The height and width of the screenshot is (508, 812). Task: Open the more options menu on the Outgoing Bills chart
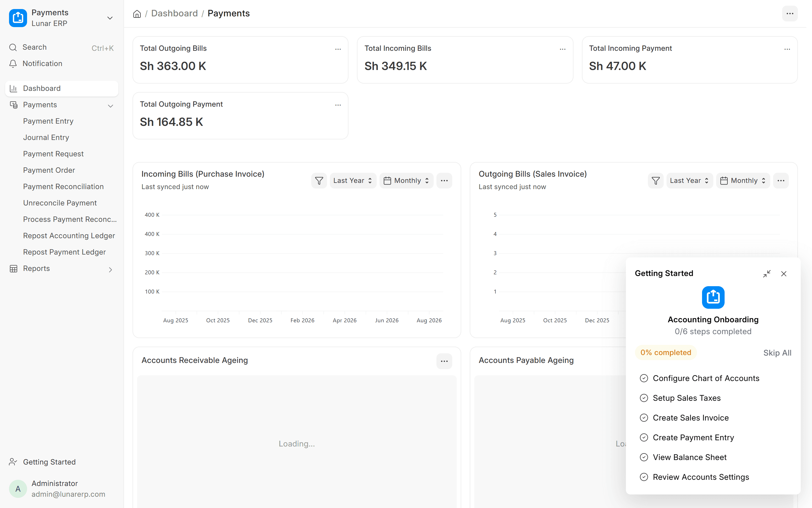tap(781, 181)
